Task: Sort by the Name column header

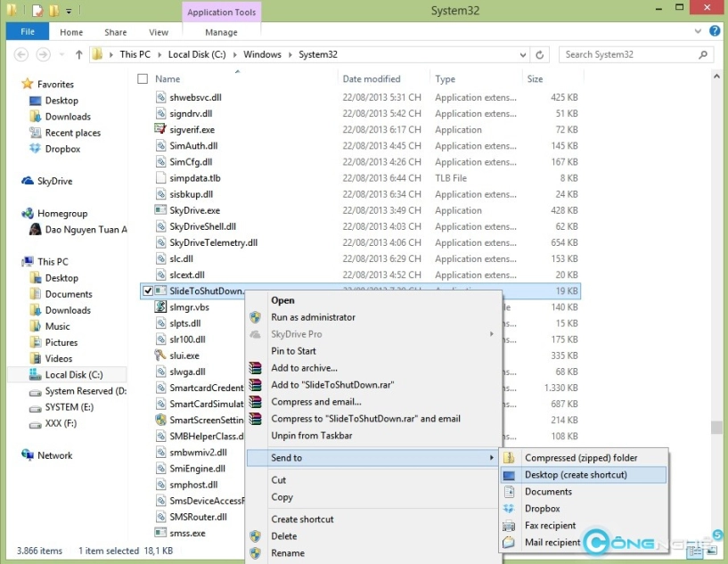Action: pyautogui.click(x=168, y=79)
